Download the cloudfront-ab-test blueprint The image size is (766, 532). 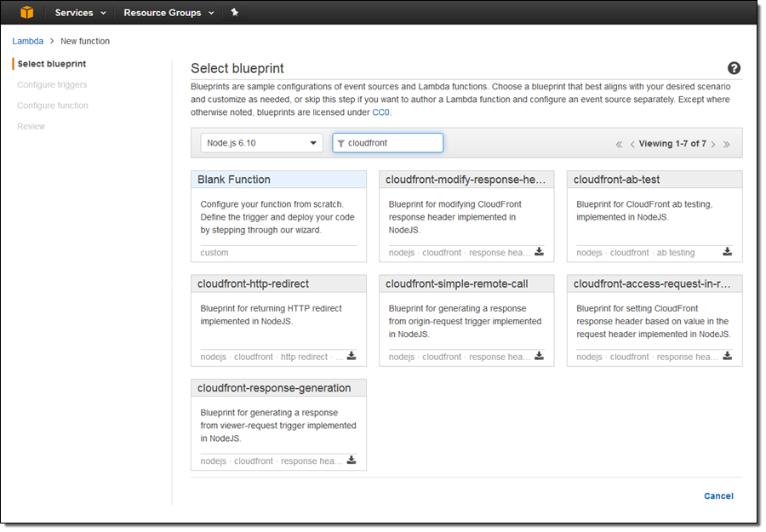pos(727,252)
